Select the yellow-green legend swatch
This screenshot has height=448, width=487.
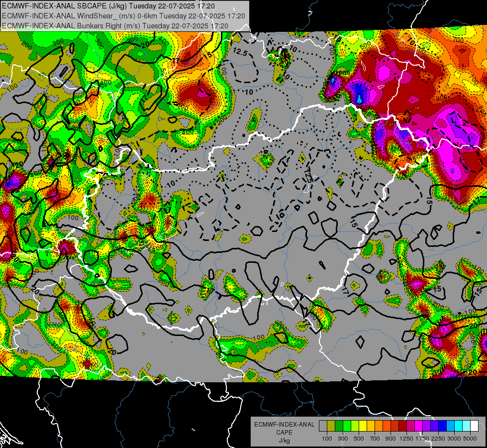tap(355, 426)
